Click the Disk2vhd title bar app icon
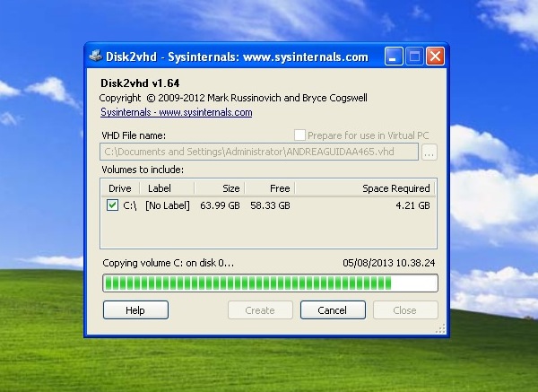This screenshot has height=392, width=538. (x=95, y=56)
